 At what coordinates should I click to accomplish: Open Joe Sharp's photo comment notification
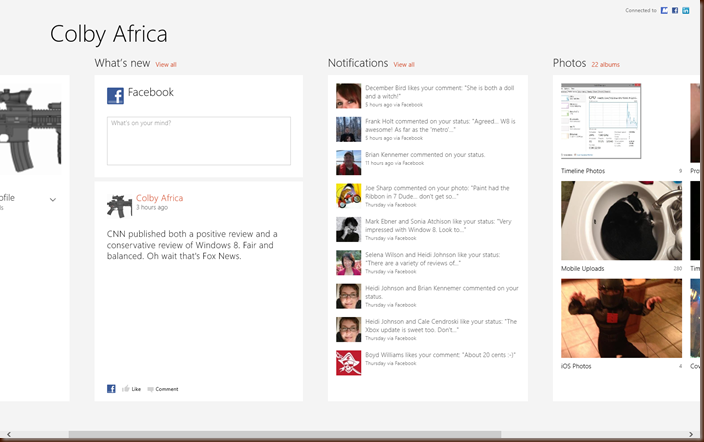(x=440, y=195)
